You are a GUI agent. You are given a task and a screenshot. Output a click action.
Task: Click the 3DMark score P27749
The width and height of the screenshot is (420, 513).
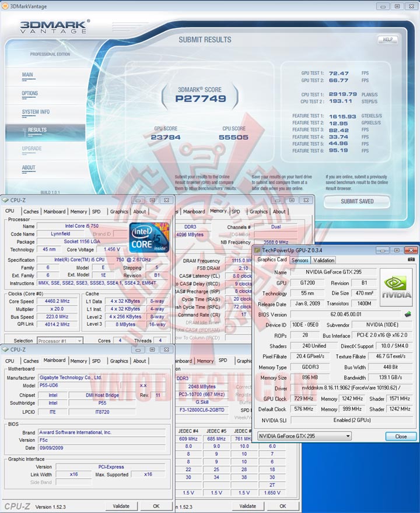pyautogui.click(x=200, y=99)
